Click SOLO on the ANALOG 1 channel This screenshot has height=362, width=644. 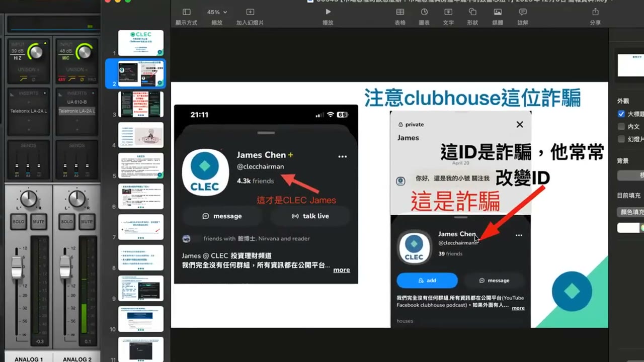coord(18,222)
